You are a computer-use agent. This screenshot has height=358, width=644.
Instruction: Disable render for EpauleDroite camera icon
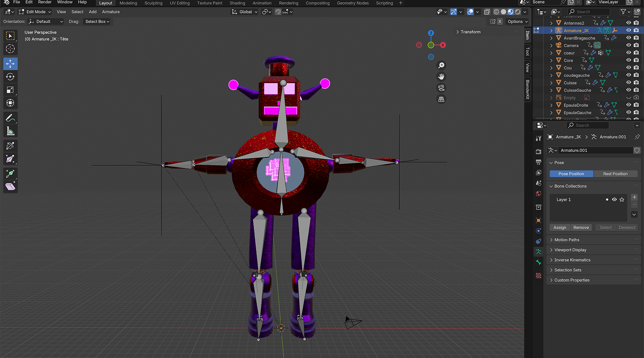coord(636,105)
